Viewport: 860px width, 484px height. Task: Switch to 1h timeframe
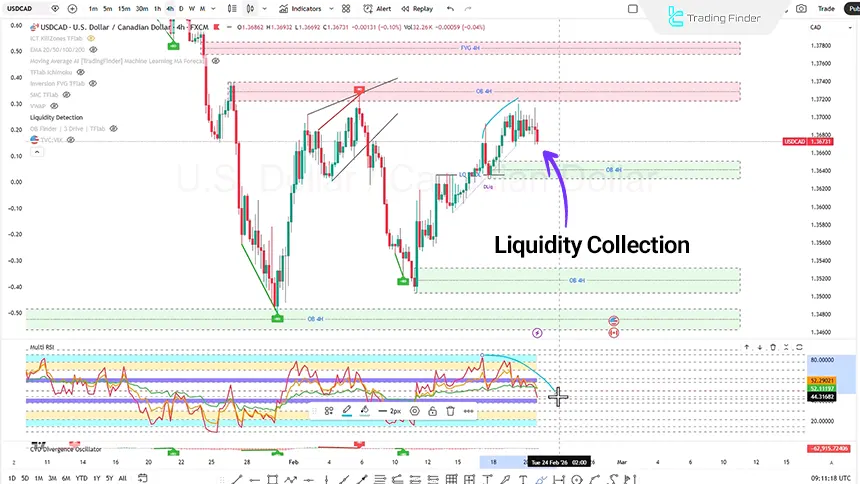(157, 9)
